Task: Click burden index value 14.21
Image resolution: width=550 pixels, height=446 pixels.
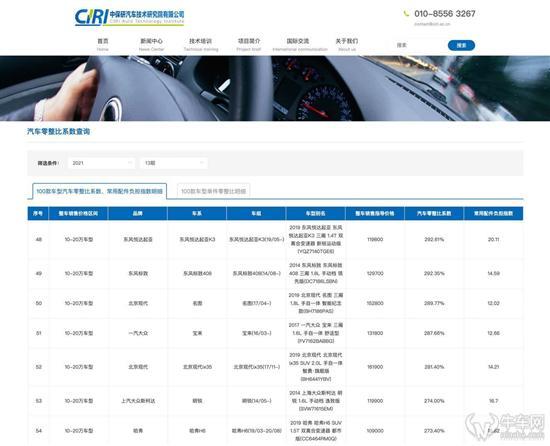Action: tap(493, 367)
